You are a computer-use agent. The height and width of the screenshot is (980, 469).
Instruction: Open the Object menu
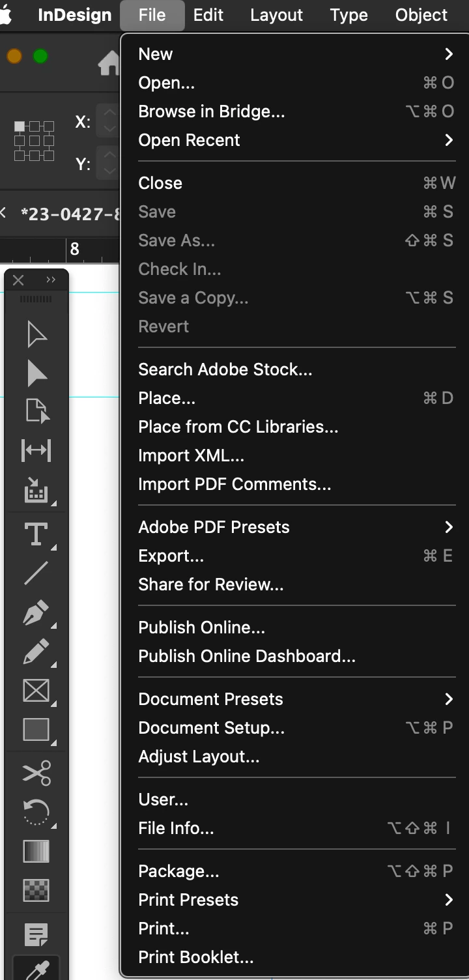[x=421, y=15]
